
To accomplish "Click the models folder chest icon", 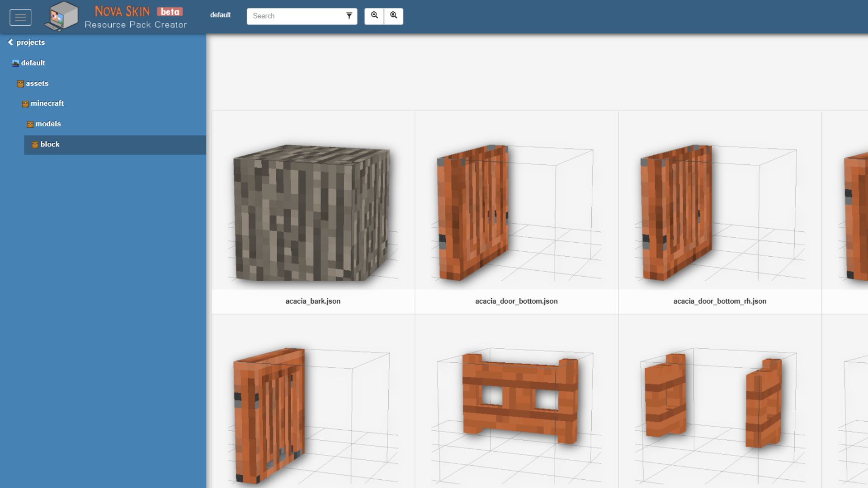I will (x=30, y=124).
